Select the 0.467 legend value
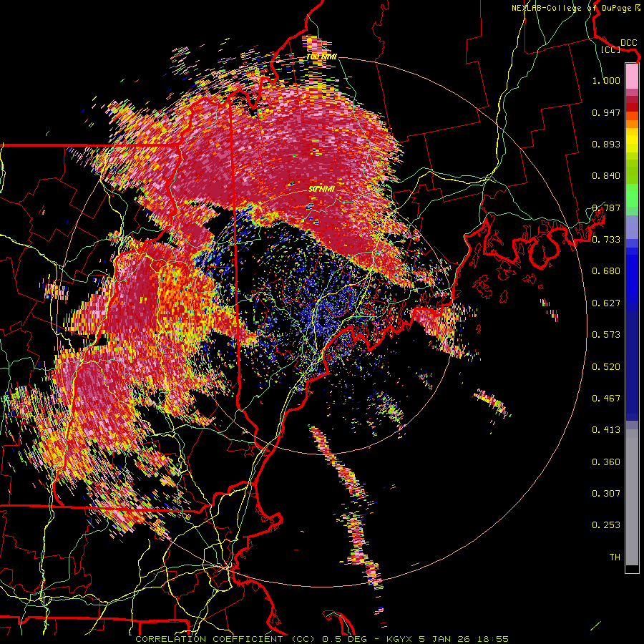644x644 pixels. coord(606,399)
